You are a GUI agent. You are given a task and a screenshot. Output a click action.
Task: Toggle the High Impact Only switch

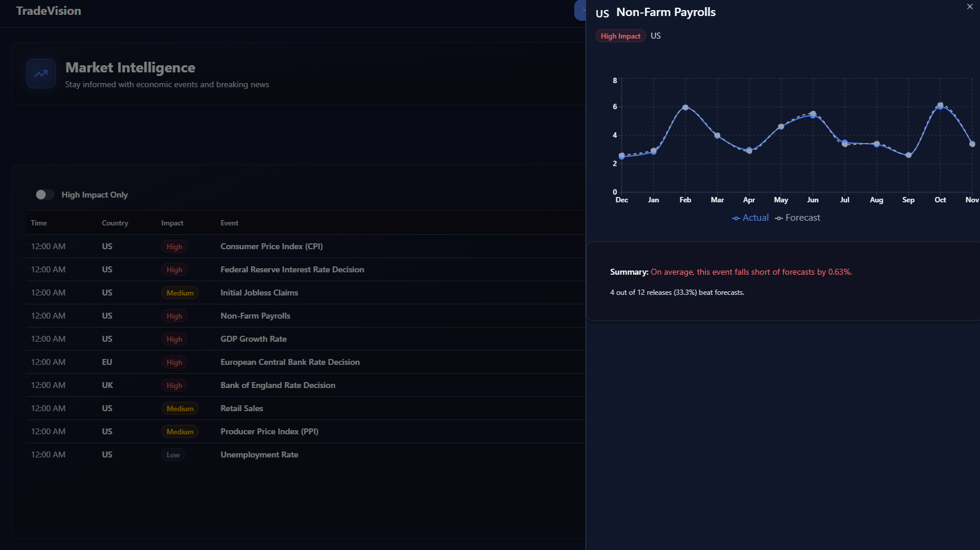pos(44,195)
